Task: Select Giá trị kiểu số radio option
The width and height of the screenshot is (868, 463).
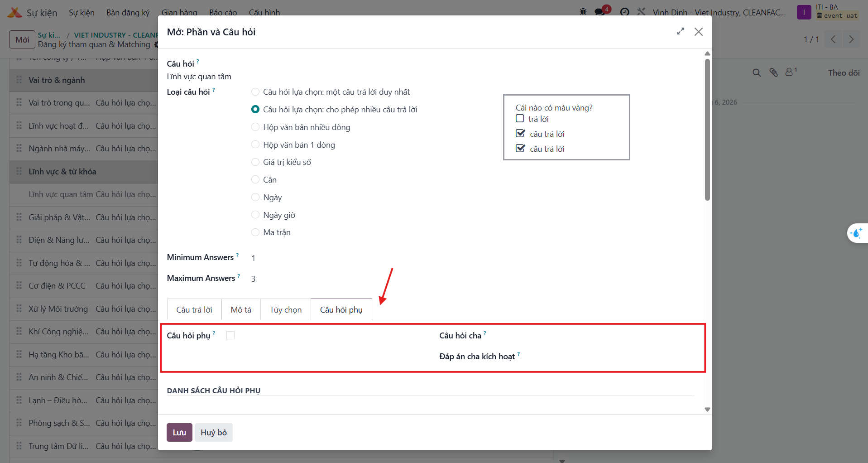Action: click(255, 162)
